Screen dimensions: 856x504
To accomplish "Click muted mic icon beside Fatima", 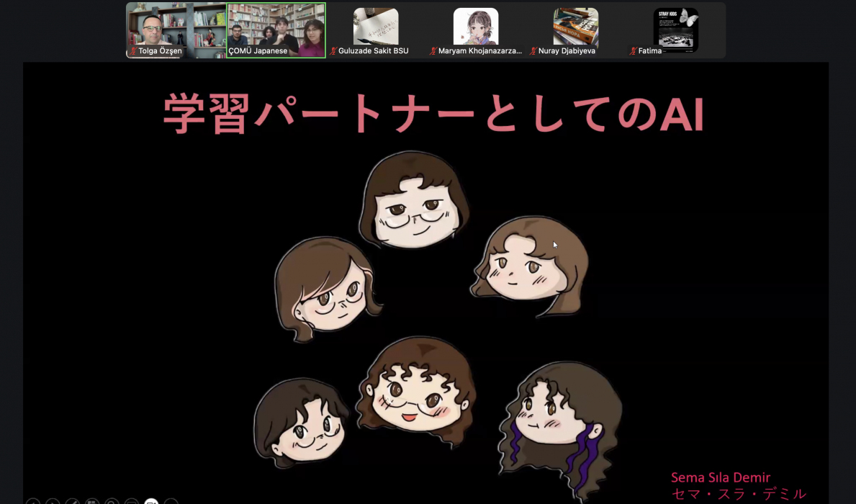I will [634, 51].
